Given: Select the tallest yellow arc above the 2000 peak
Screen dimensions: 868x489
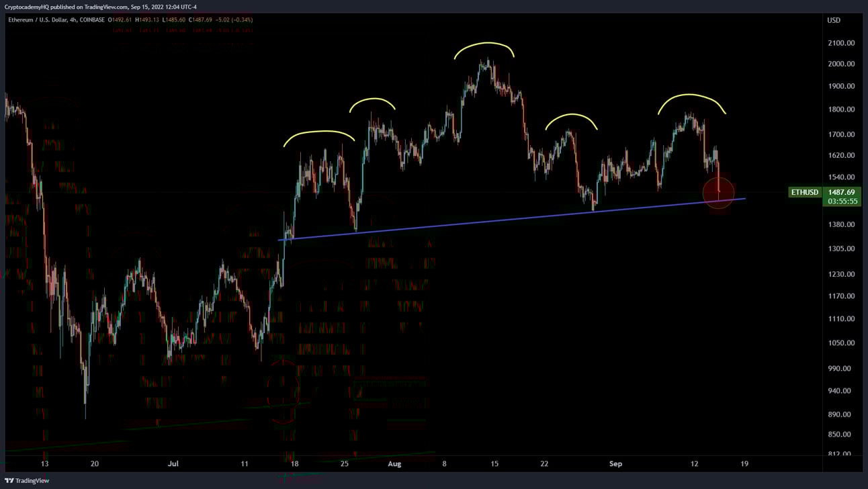Looking at the screenshot, I should point(484,50).
